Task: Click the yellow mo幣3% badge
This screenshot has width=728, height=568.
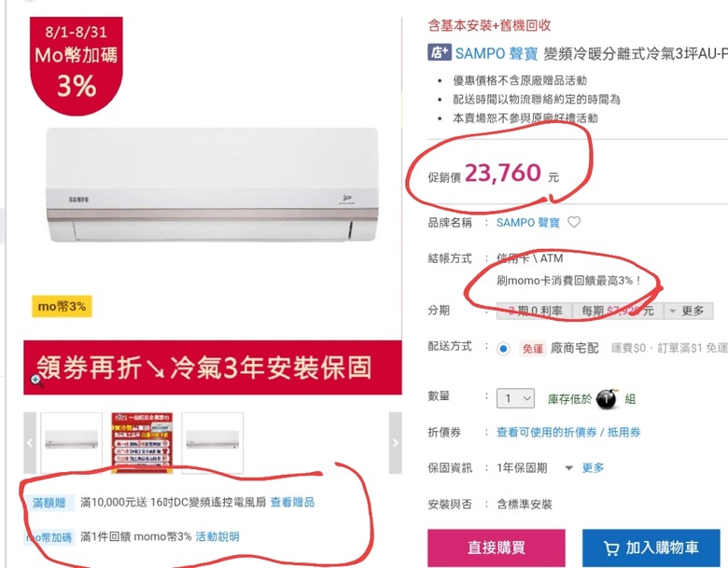Action: [x=62, y=306]
